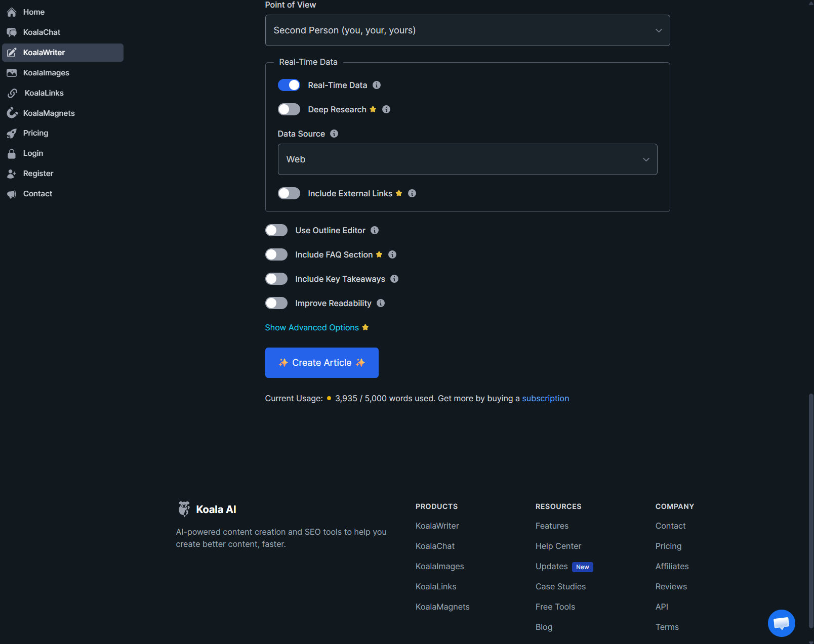Open the Login page from sidebar
The image size is (814, 644).
click(x=63, y=153)
